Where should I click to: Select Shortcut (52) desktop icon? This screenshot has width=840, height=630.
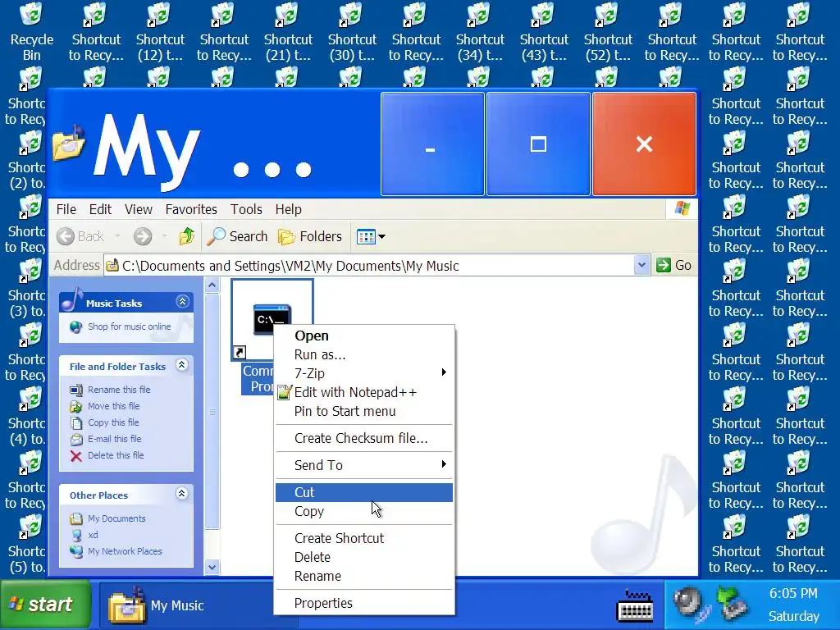click(x=608, y=31)
